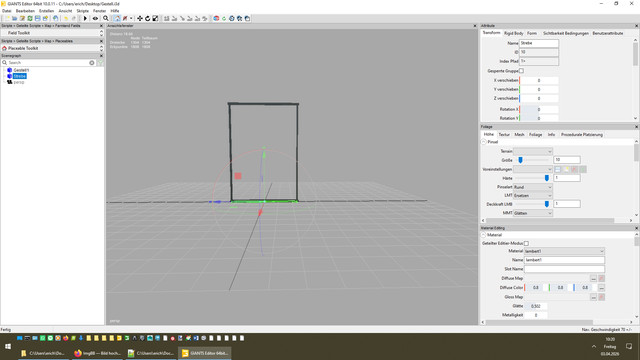Click the green preset icon beside Voreinstellungen

click(x=583, y=169)
